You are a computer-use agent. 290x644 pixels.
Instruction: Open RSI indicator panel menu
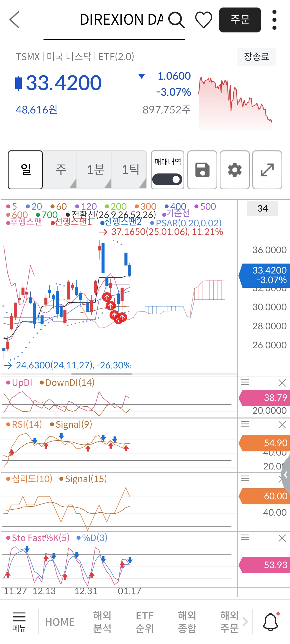coord(245,424)
